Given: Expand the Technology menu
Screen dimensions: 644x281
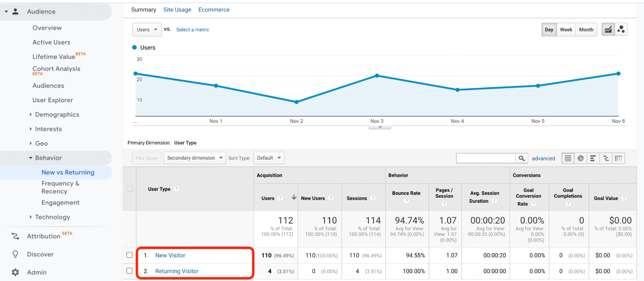Looking at the screenshot, I should pyautogui.click(x=31, y=217).
